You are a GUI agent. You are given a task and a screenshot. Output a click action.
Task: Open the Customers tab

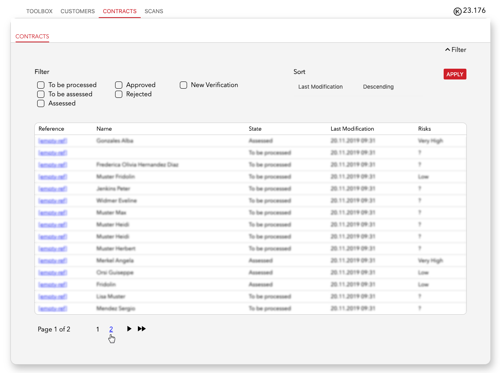pyautogui.click(x=78, y=11)
